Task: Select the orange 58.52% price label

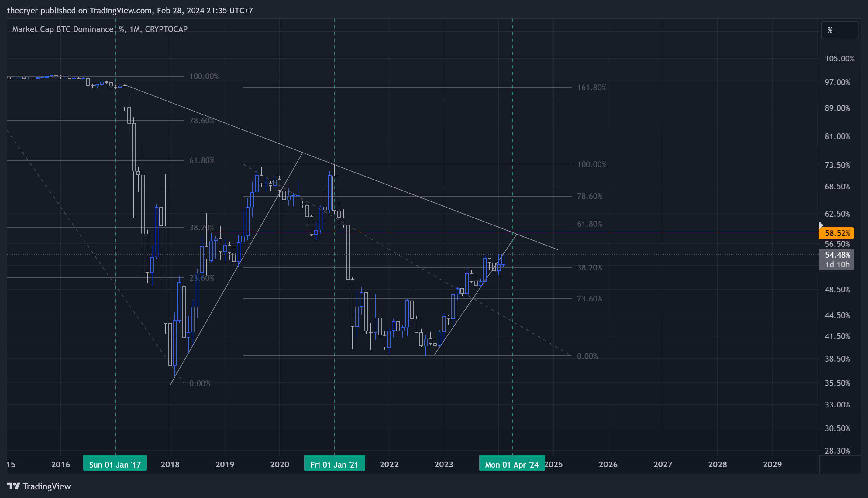Action: tap(836, 233)
